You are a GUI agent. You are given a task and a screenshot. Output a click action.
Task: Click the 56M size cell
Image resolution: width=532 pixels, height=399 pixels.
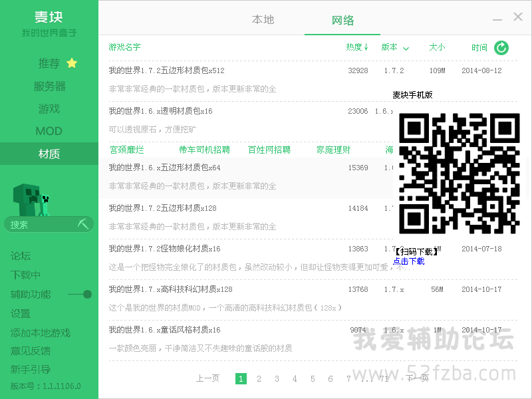tap(437, 289)
